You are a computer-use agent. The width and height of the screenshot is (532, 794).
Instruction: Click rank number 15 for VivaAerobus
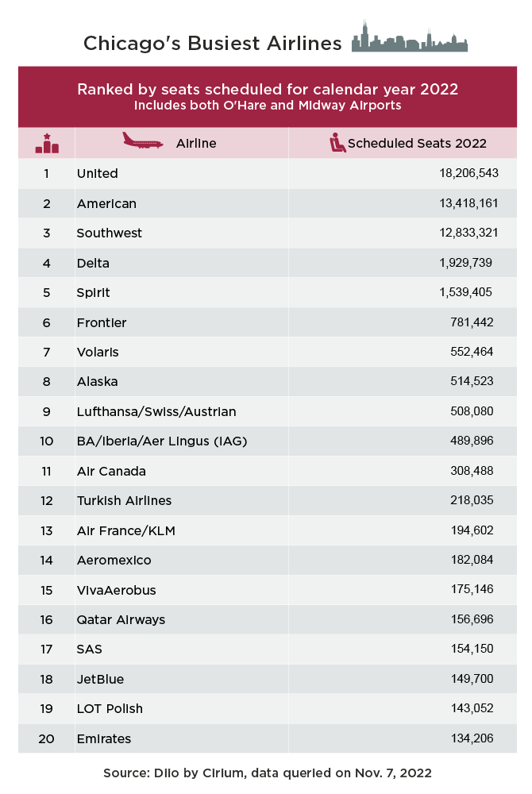[46, 590]
